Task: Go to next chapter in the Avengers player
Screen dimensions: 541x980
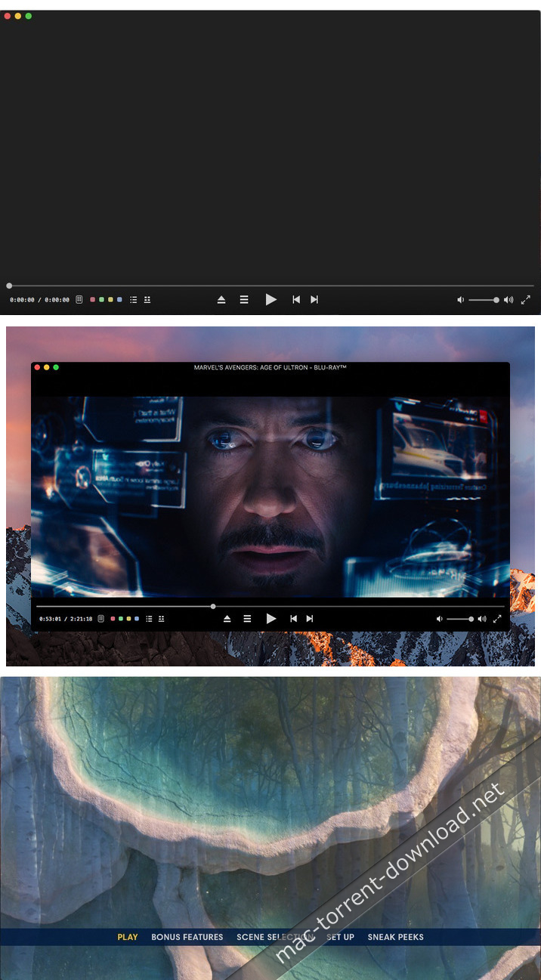Action: pyautogui.click(x=310, y=619)
